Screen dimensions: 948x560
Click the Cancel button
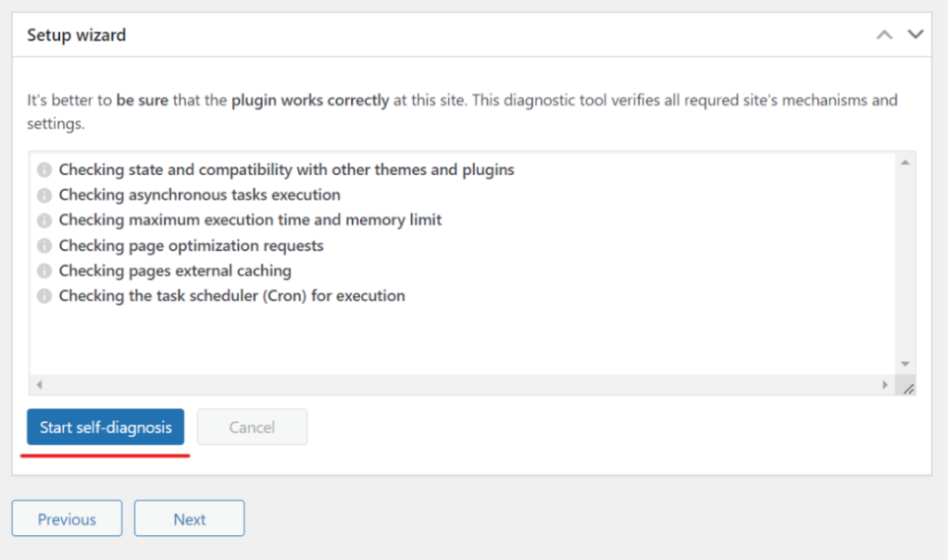252,427
